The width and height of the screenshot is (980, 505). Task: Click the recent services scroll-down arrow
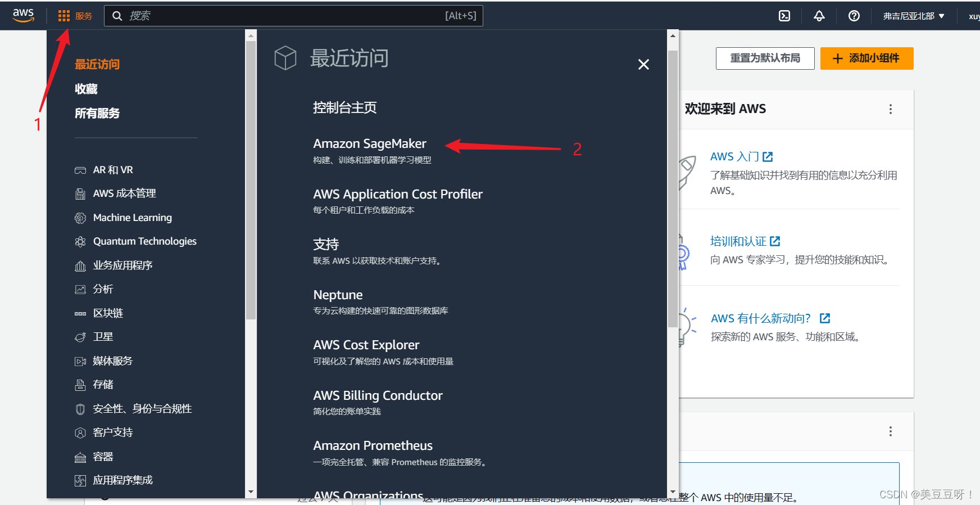pyautogui.click(x=673, y=492)
